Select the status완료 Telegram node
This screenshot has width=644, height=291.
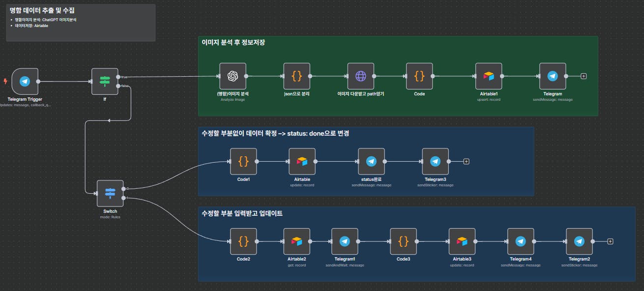372,161
